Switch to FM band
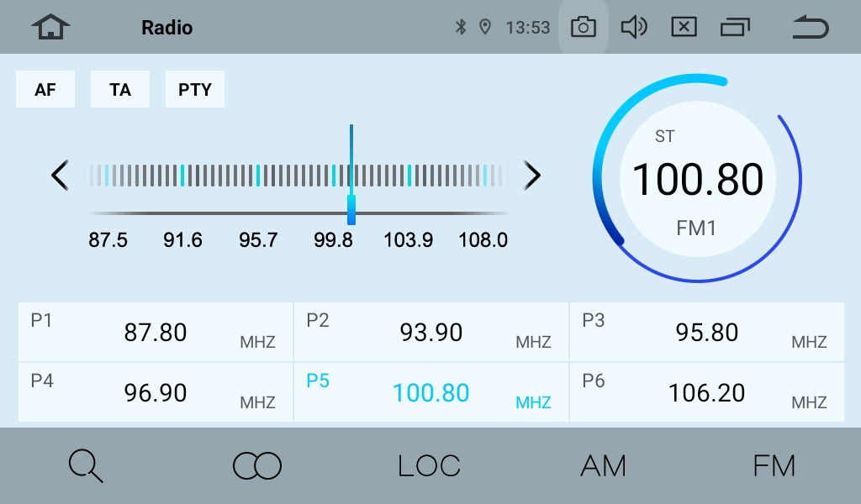The height and width of the screenshot is (504, 861). [x=774, y=465]
